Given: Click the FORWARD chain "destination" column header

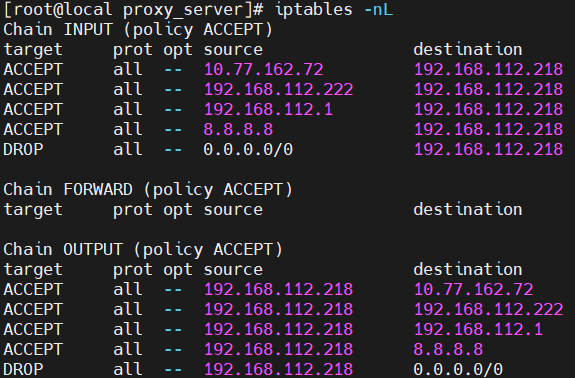Looking at the screenshot, I should pos(468,209).
